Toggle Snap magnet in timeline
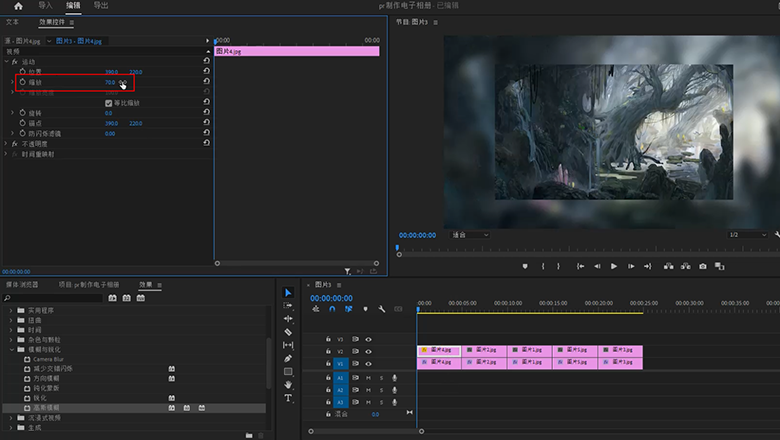This screenshot has width=780, height=440. (x=332, y=309)
